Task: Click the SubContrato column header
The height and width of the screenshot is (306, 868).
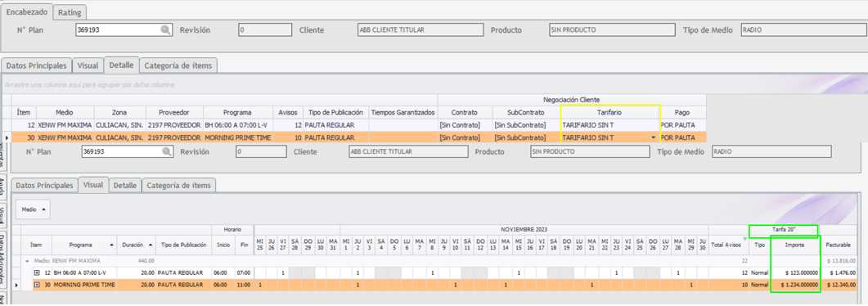Action: pyautogui.click(x=526, y=112)
